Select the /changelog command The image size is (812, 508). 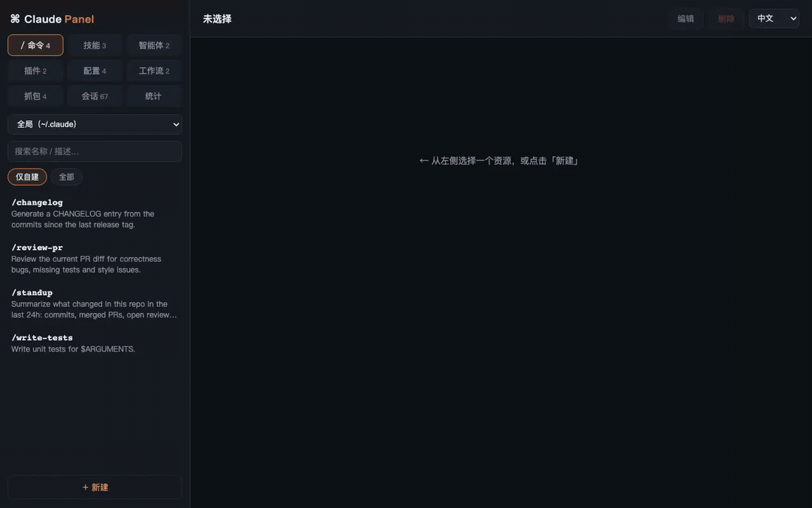[95, 213]
